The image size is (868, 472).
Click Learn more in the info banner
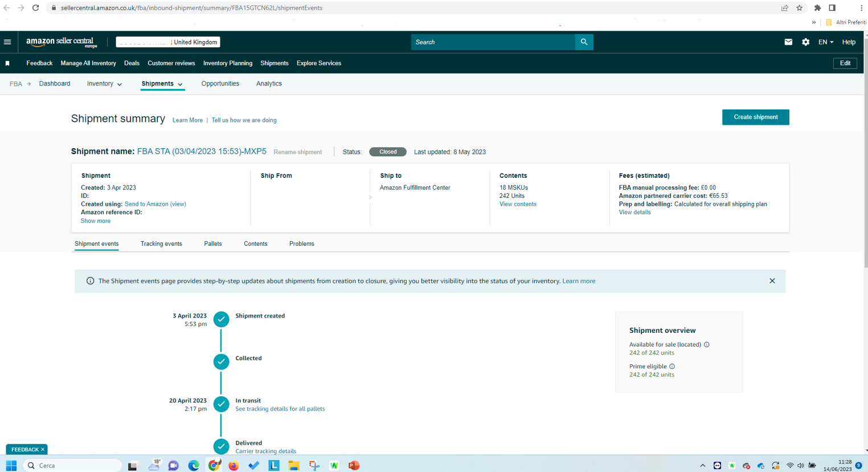pos(579,281)
